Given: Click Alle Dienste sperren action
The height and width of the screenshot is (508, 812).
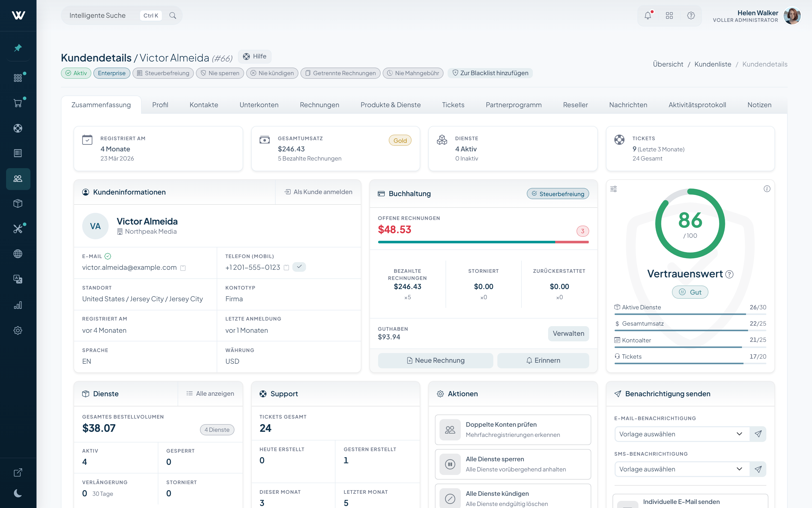Looking at the screenshot, I should click(513, 464).
